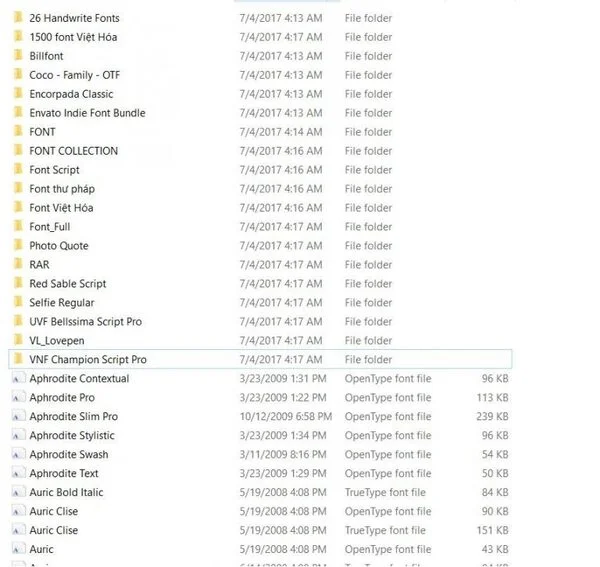Click the date 3/23/2009 1:34 PM
600x567 pixels.
coord(283,435)
